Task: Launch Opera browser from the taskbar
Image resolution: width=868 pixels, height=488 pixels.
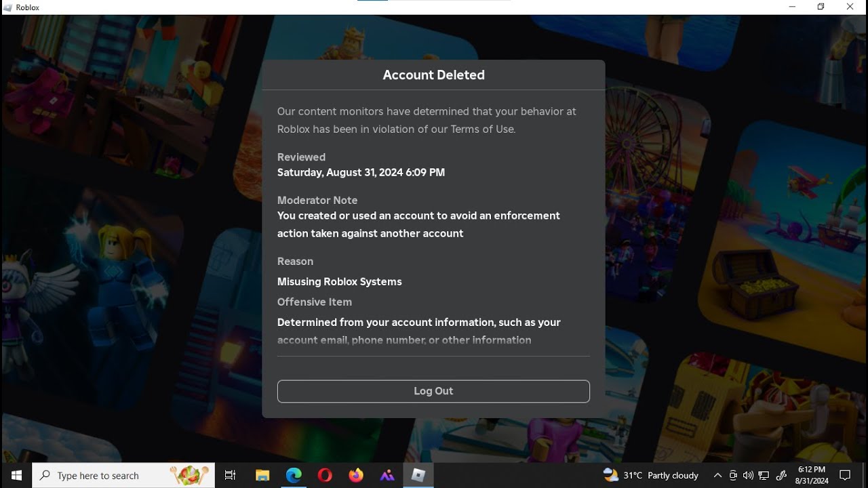Action: click(325, 475)
